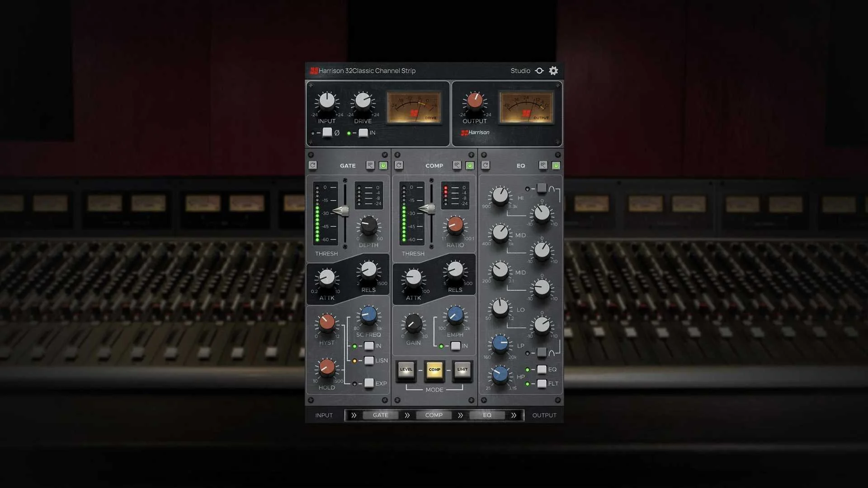Toggle the drive IN switch
The width and height of the screenshot is (868, 488).
tap(363, 133)
